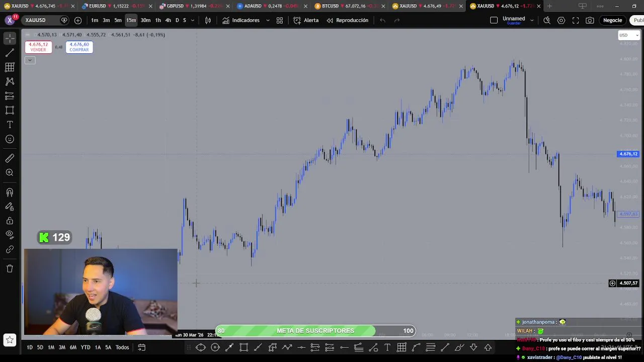The image size is (644, 362).
Task: Select favorites toolbar Text tool
Action: (x=387, y=347)
